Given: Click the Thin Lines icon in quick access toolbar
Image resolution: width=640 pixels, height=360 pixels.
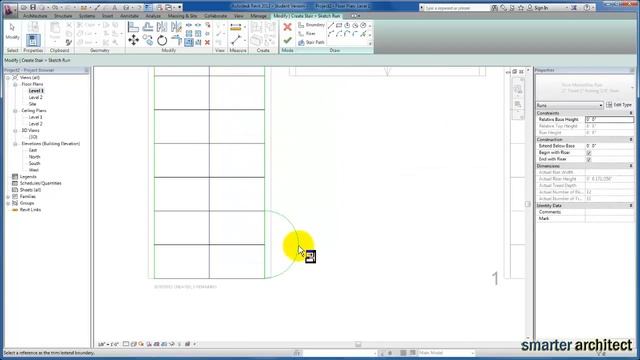Looking at the screenshot, I should pos(149,7).
